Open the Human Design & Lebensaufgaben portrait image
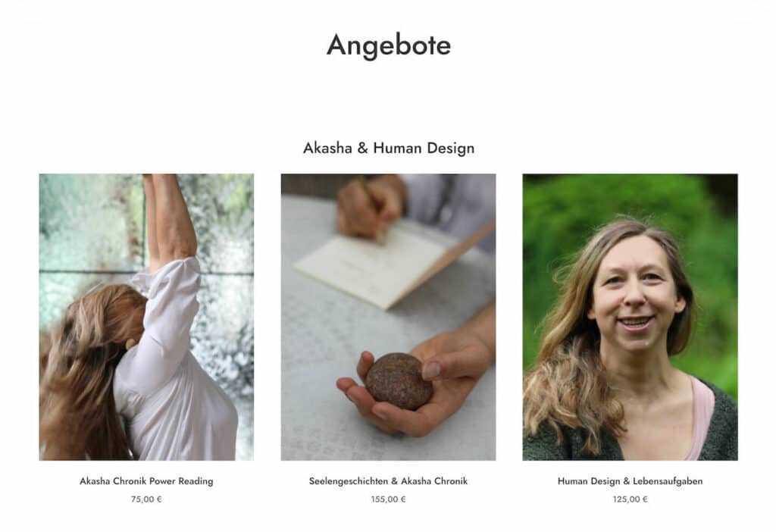This screenshot has height=532, width=776. pos(630,318)
